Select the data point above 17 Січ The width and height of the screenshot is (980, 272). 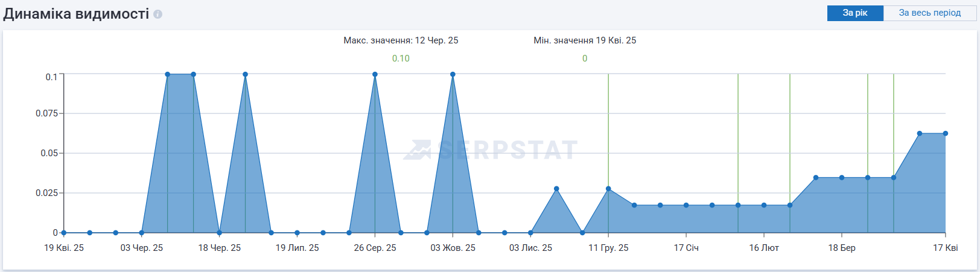click(x=686, y=205)
